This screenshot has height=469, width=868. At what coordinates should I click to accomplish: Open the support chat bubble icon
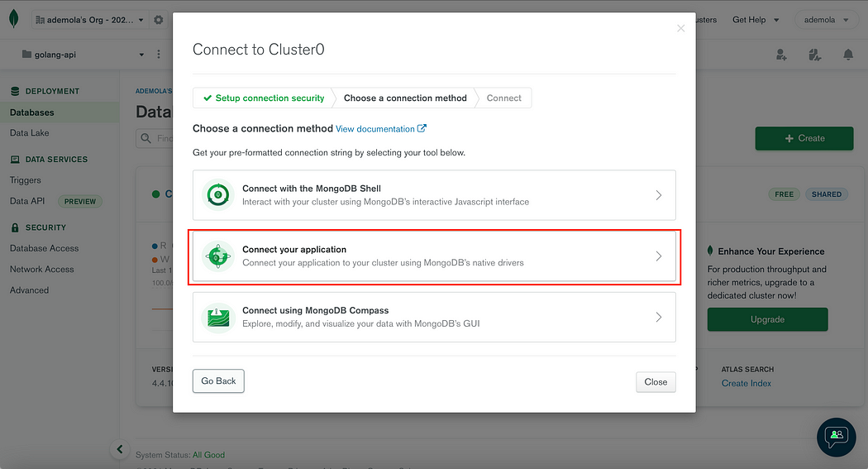[x=836, y=437]
